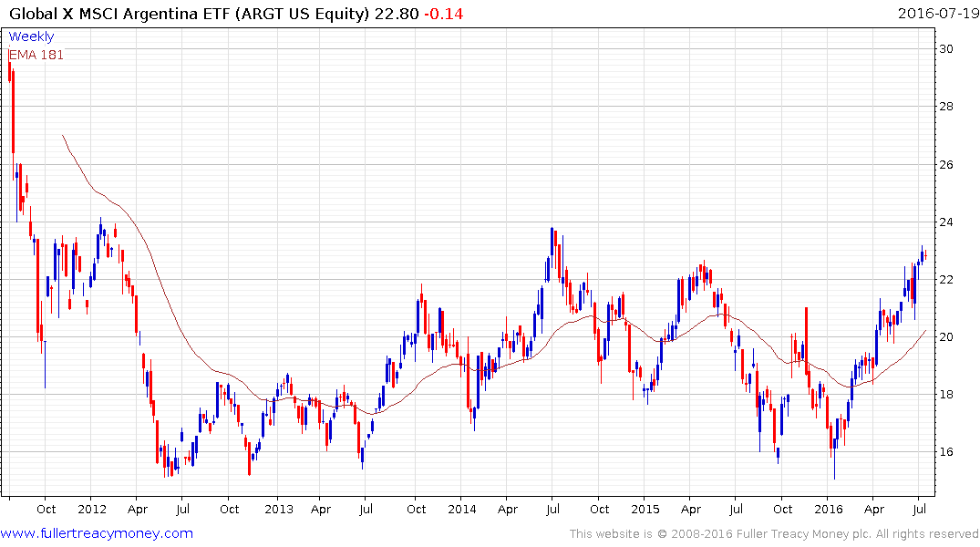Click the '22' price axis label

pos(946,280)
